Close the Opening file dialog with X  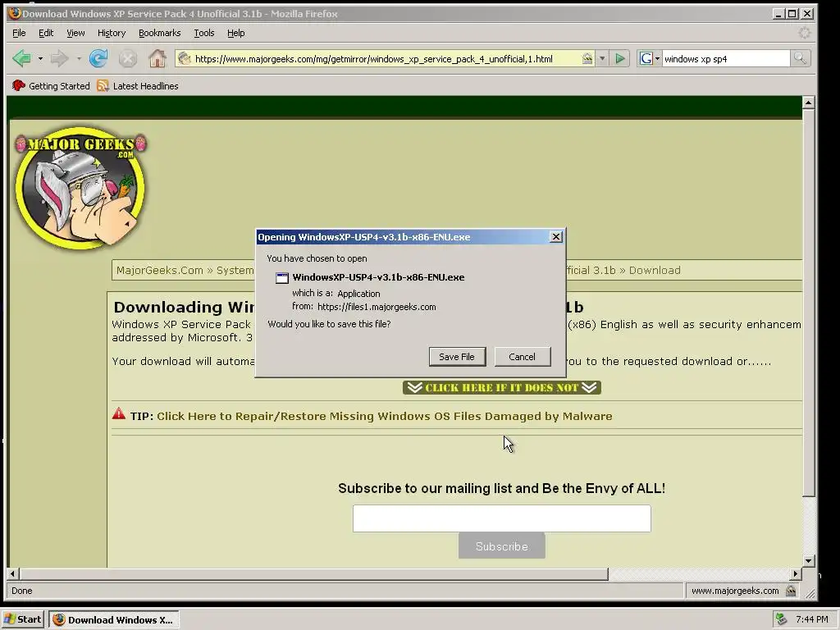(556, 237)
